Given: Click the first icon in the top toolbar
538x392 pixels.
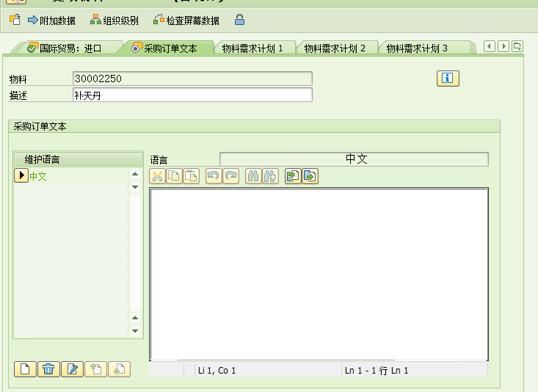Looking at the screenshot, I should pyautogui.click(x=14, y=20).
